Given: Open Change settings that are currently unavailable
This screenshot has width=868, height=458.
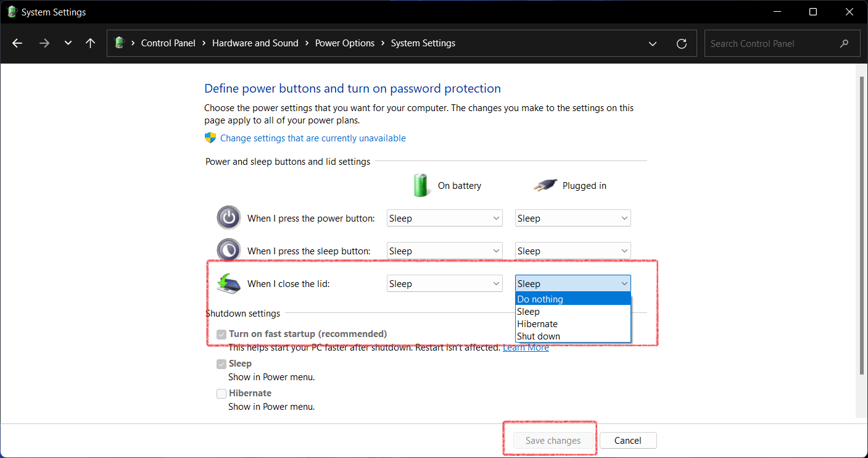Looking at the screenshot, I should [x=313, y=138].
